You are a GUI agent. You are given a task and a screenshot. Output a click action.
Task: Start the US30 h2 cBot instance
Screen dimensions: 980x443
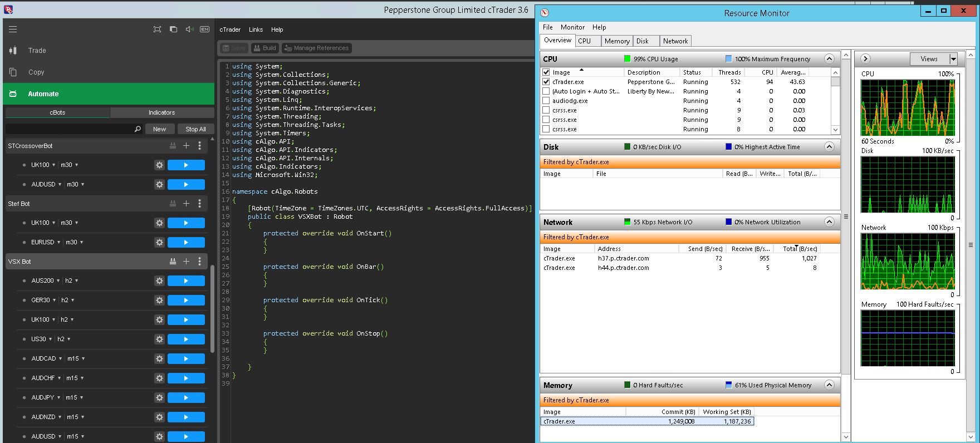186,339
